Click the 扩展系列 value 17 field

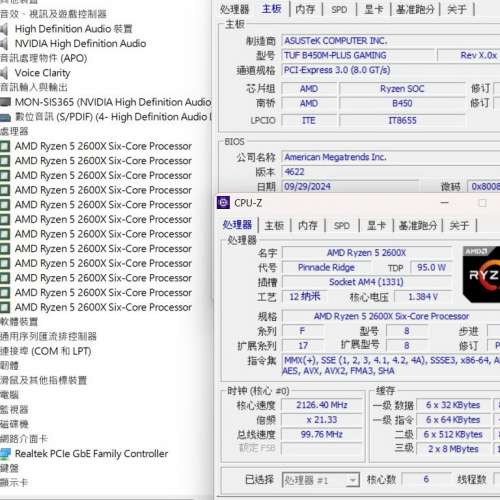(x=303, y=346)
